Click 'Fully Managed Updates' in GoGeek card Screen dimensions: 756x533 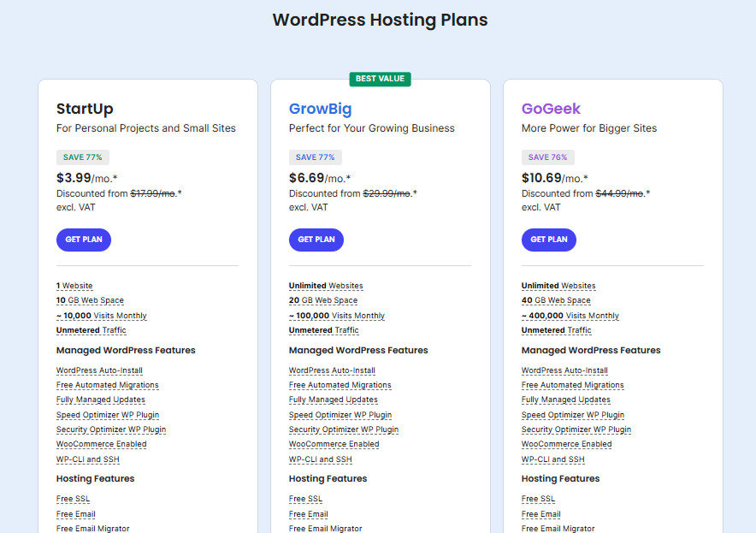[x=566, y=400]
